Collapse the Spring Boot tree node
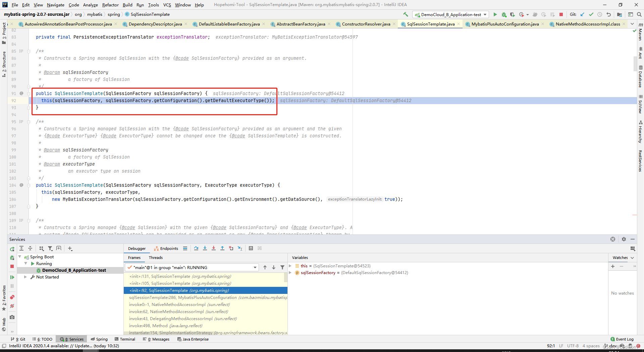 click(x=20, y=257)
